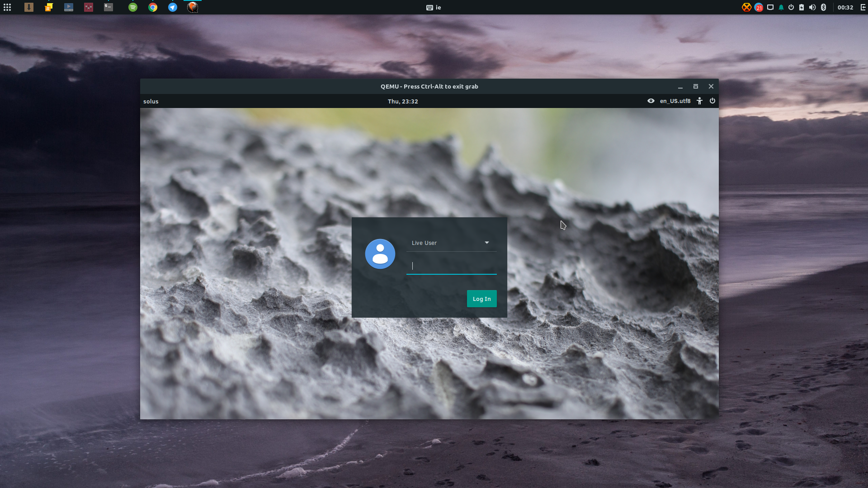868x488 pixels.
Task: Open the red audio mixer sliders app
Action: (x=89, y=7)
